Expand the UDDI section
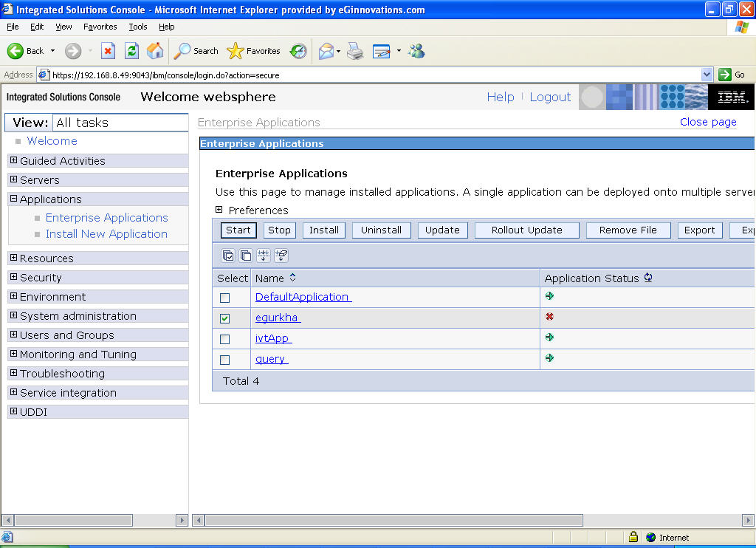The image size is (756, 548). [13, 411]
